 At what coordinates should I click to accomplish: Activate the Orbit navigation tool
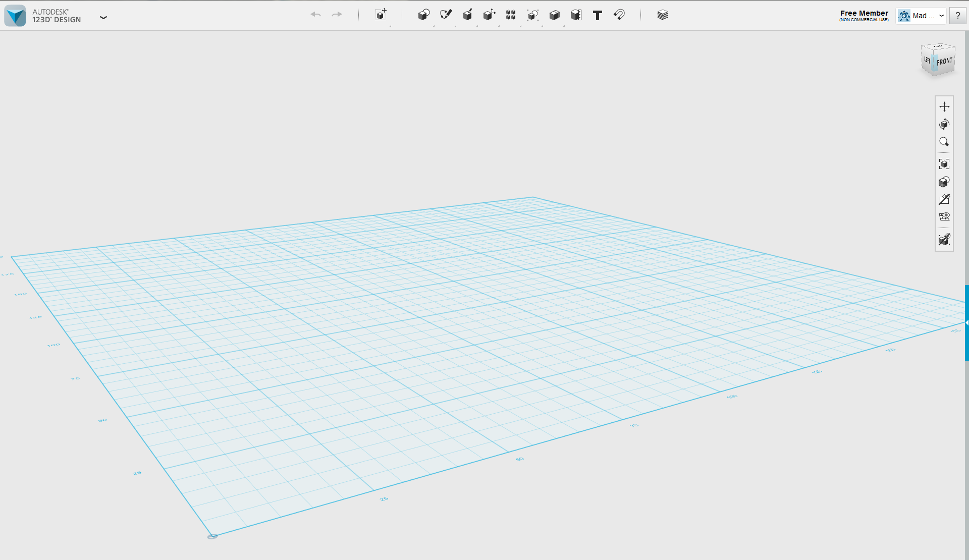[944, 124]
